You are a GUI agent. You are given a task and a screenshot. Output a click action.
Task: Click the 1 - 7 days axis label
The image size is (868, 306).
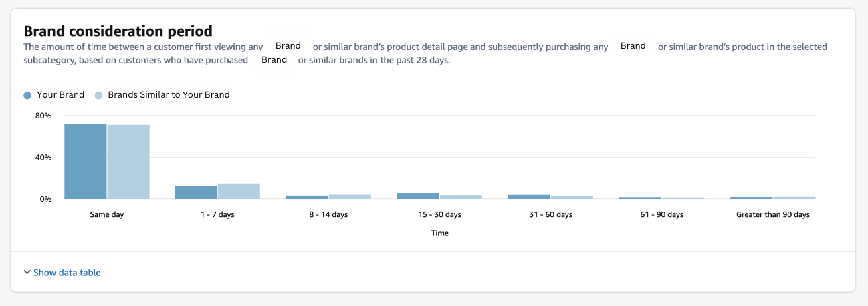click(x=218, y=214)
